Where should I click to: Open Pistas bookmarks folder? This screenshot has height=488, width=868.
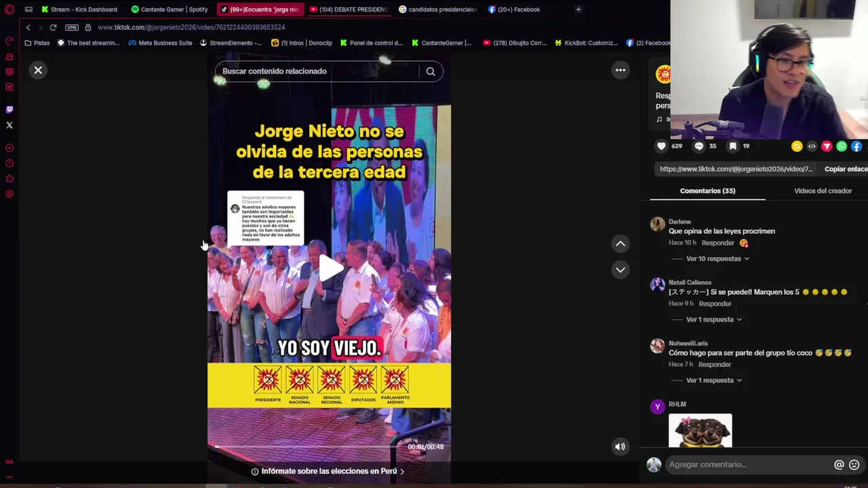(x=37, y=43)
